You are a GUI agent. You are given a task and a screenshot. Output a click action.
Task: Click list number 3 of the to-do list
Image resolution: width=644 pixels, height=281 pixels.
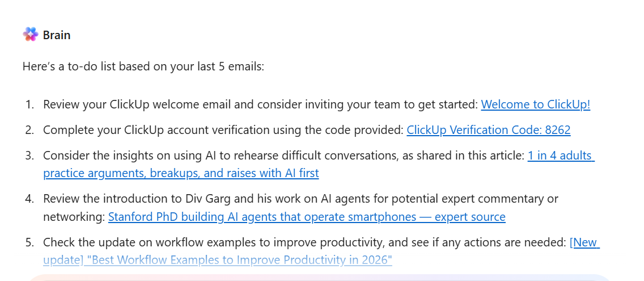29,156
